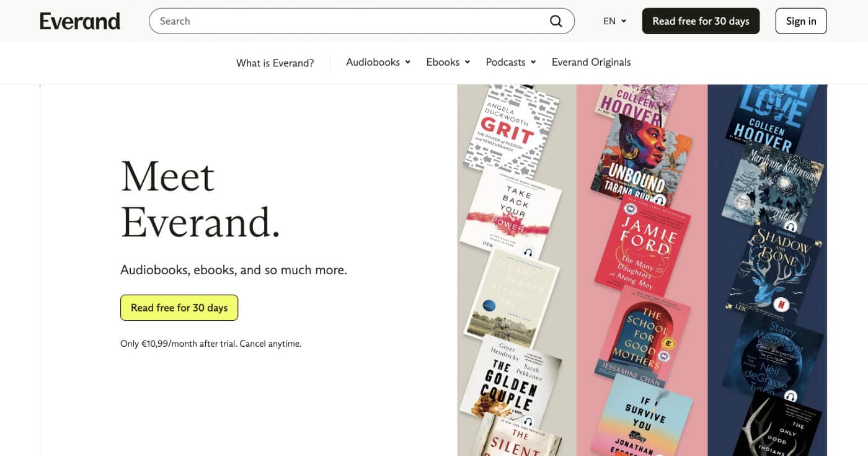
Task: Click the Sign in button
Action: point(800,21)
